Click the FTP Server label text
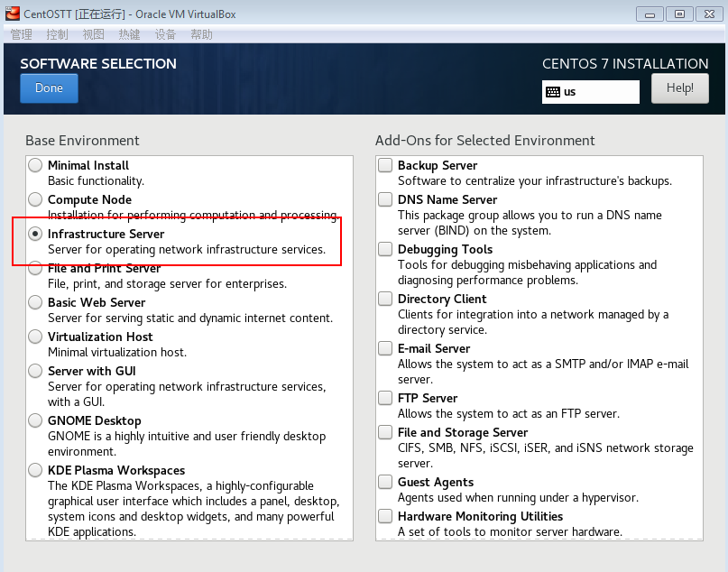Viewport: 728px width, 572px height. coord(428,398)
